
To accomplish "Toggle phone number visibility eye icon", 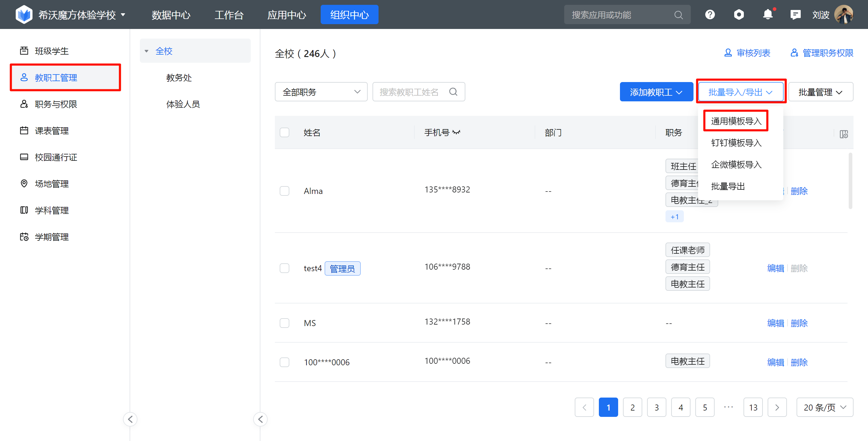I will (x=456, y=132).
